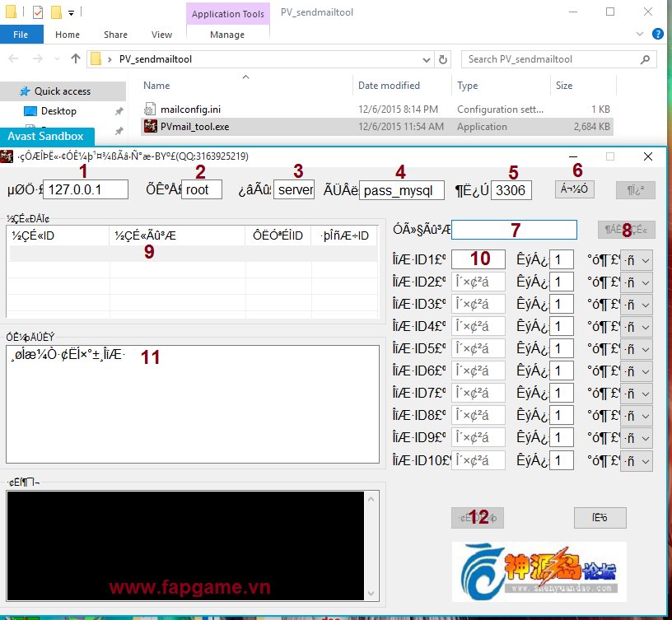The width and height of the screenshot is (672, 620).
Task: Go up one folder level with Up arrow
Action: (76, 58)
